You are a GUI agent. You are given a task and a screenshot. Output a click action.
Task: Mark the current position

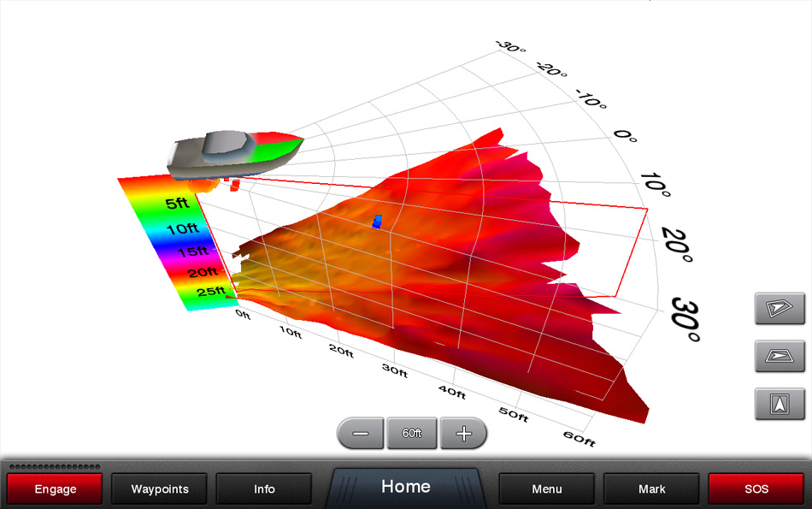tap(651, 488)
